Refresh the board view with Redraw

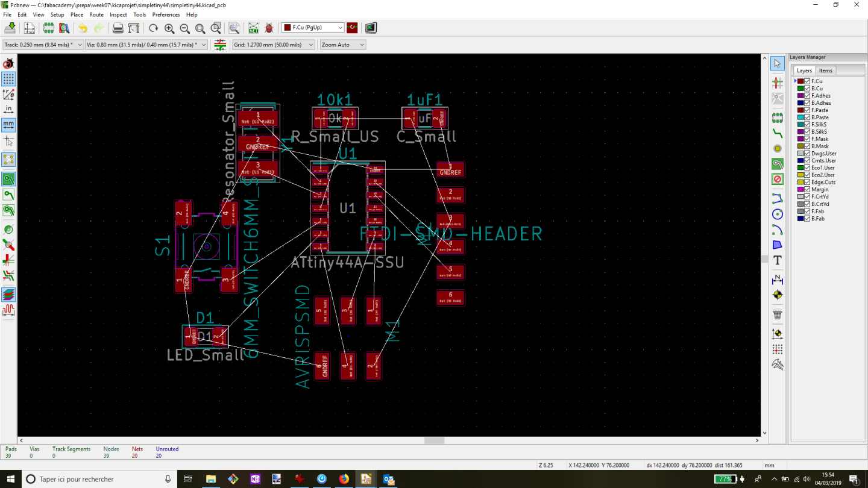pyautogui.click(x=154, y=28)
